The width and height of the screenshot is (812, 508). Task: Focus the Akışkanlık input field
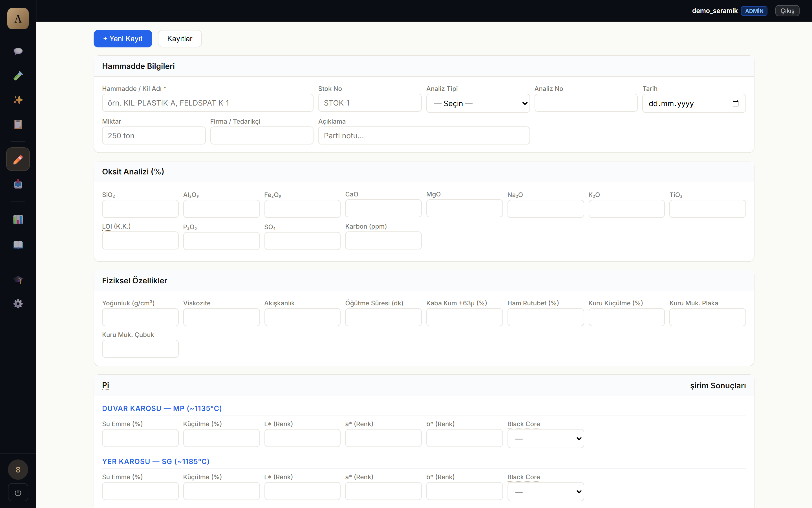coord(302,317)
